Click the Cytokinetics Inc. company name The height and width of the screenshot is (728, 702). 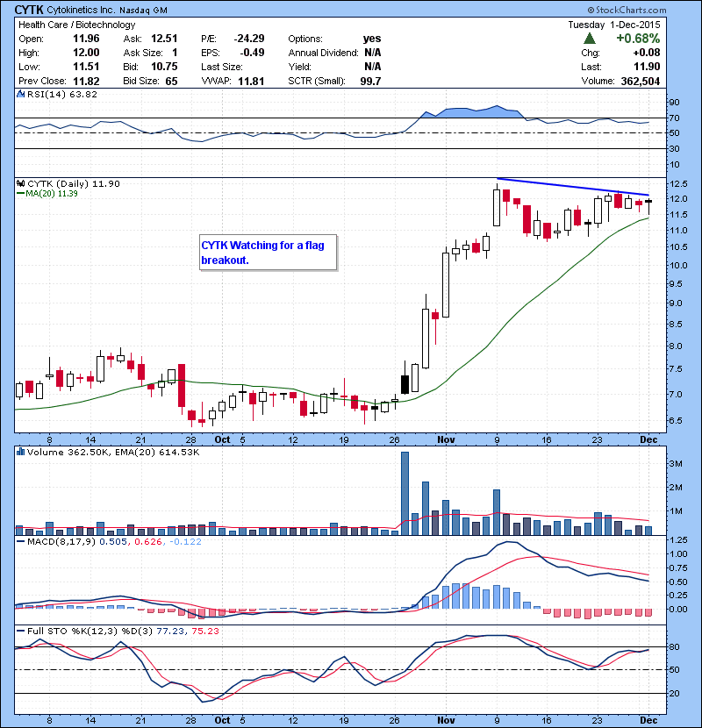81,10
